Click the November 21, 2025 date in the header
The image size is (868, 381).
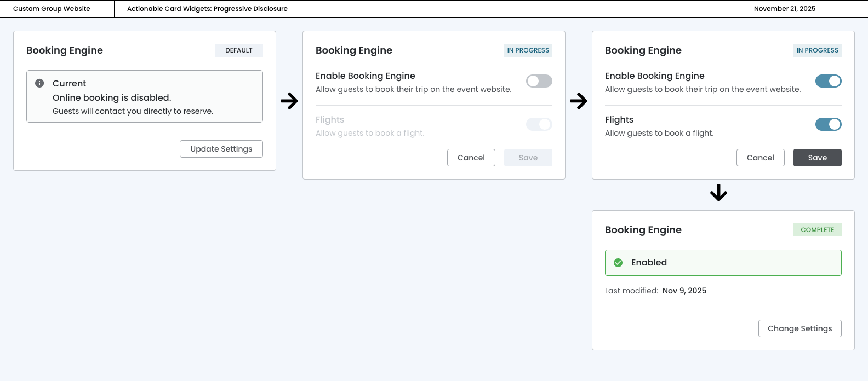pos(784,9)
